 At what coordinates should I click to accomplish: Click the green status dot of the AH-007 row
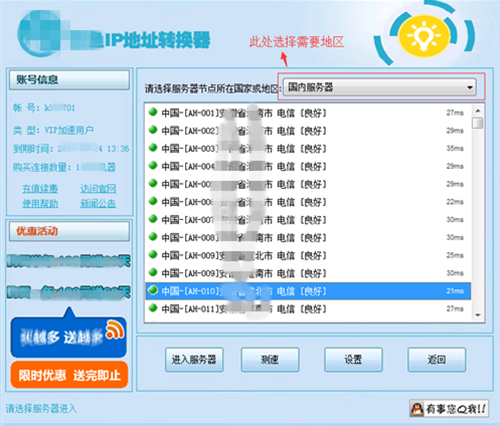click(x=153, y=219)
